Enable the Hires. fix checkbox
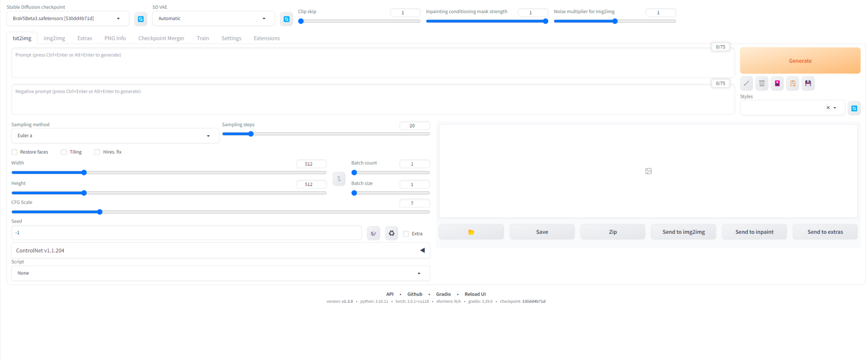 (x=97, y=152)
